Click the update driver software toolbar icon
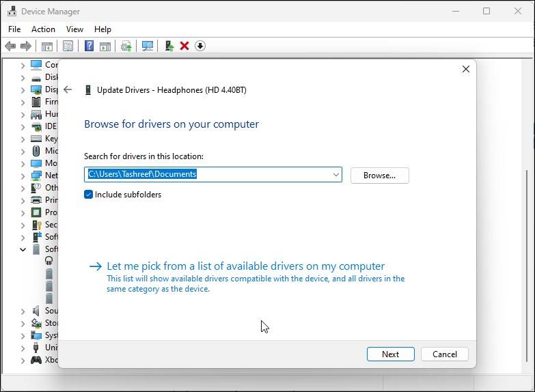Screen dimensions: 535x392 pos(126,46)
